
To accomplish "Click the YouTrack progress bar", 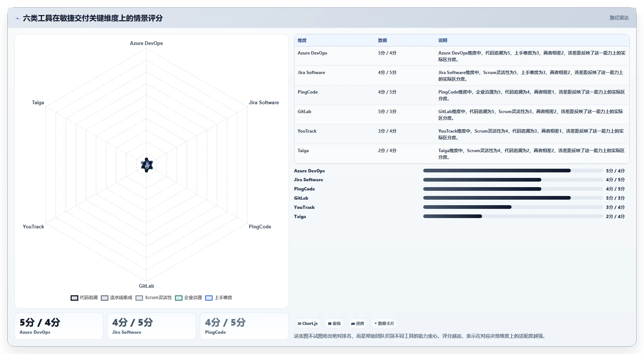I will (x=513, y=207).
